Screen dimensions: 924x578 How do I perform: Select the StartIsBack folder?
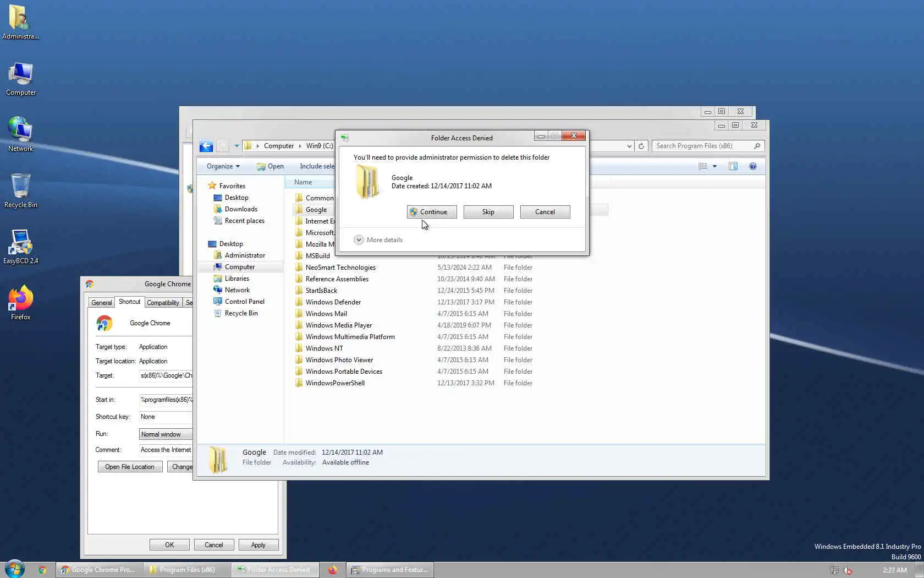click(x=321, y=291)
